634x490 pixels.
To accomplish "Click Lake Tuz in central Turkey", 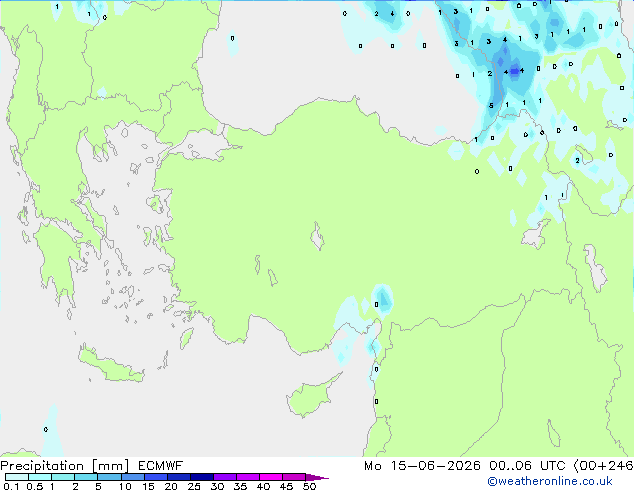I will pyautogui.click(x=318, y=236).
